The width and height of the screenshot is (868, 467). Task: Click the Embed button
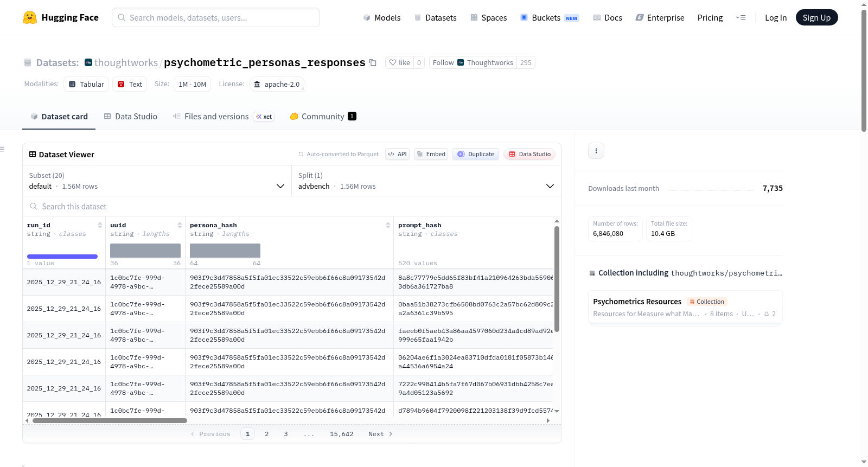click(431, 154)
